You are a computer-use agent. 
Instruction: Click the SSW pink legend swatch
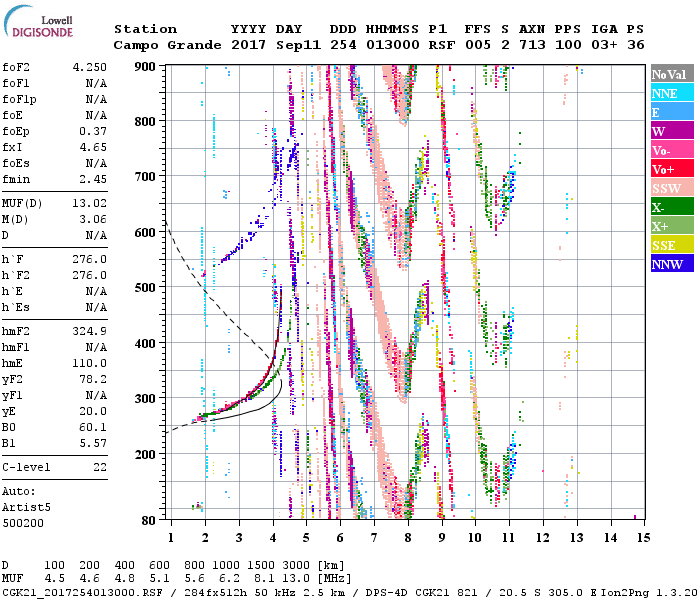coord(669,189)
